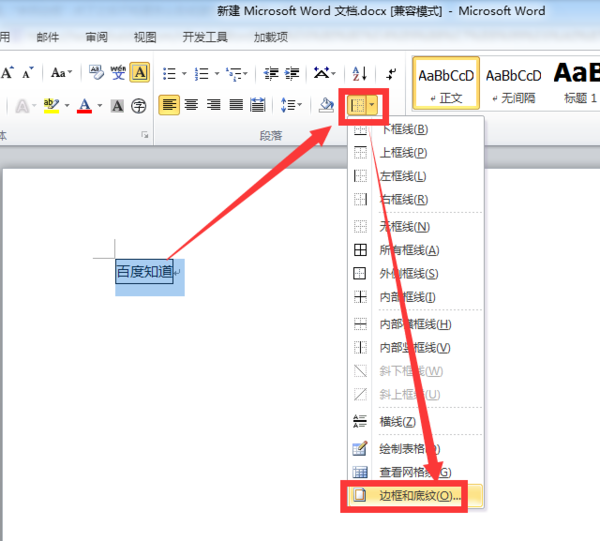Apply the yellow text highlight color
Screen dimensions: 600x541
[51, 106]
